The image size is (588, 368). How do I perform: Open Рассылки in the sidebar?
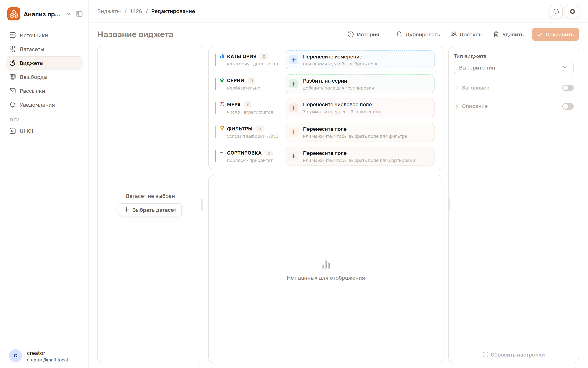click(x=44, y=91)
